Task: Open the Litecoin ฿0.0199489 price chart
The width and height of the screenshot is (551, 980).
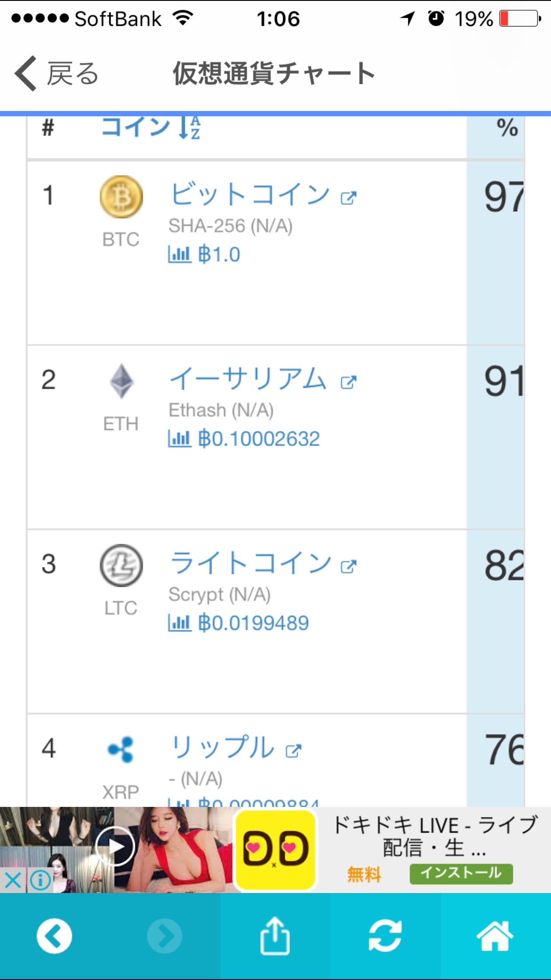Action: pyautogui.click(x=239, y=623)
